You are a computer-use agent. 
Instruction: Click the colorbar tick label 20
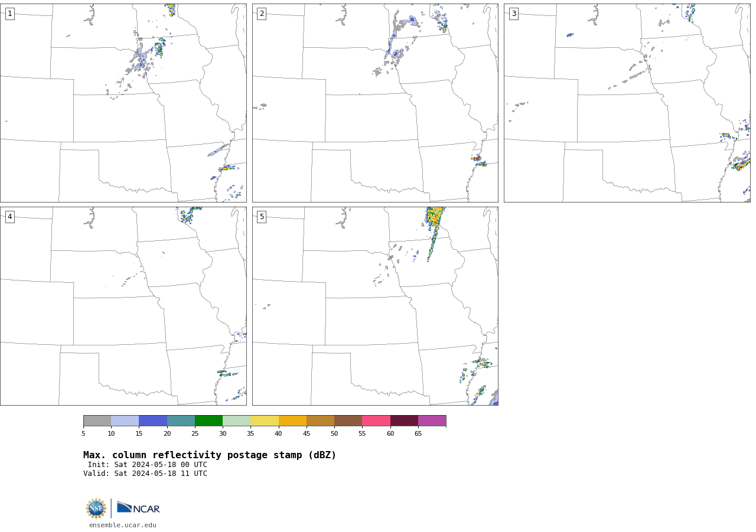[x=167, y=434]
